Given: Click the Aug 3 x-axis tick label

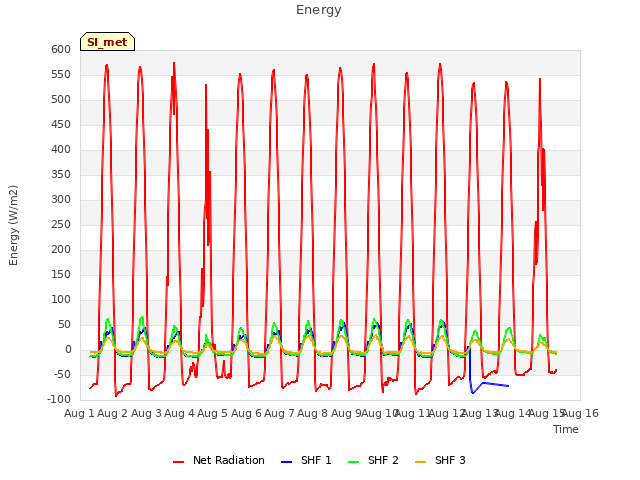Looking at the screenshot, I should point(146,413).
